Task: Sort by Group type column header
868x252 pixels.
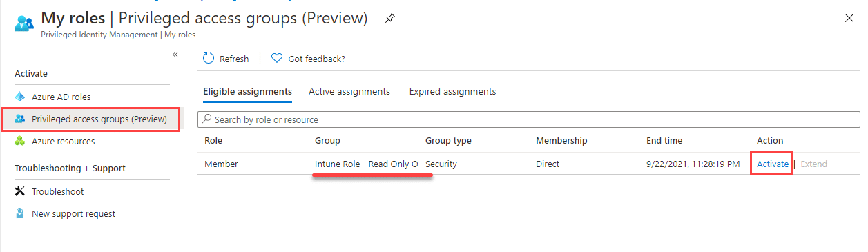Action: click(448, 140)
